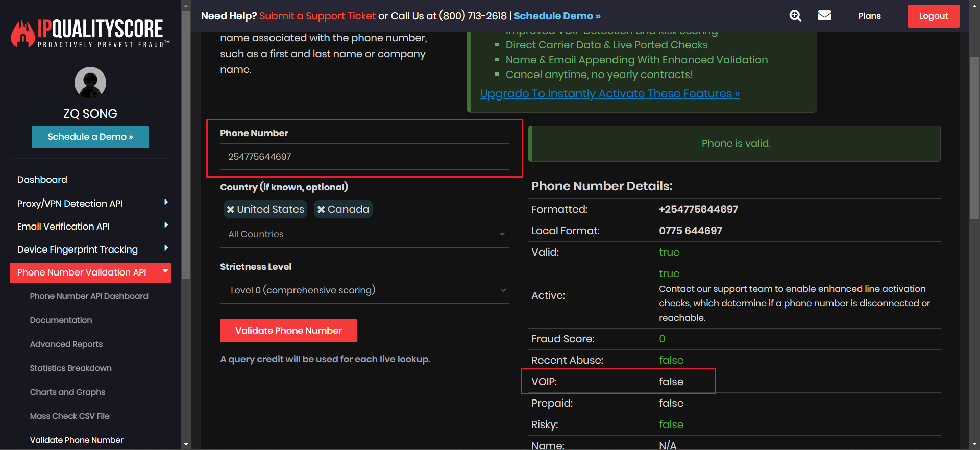Open Statistics Breakdown
This screenshot has width=980, height=450.
(x=71, y=368)
